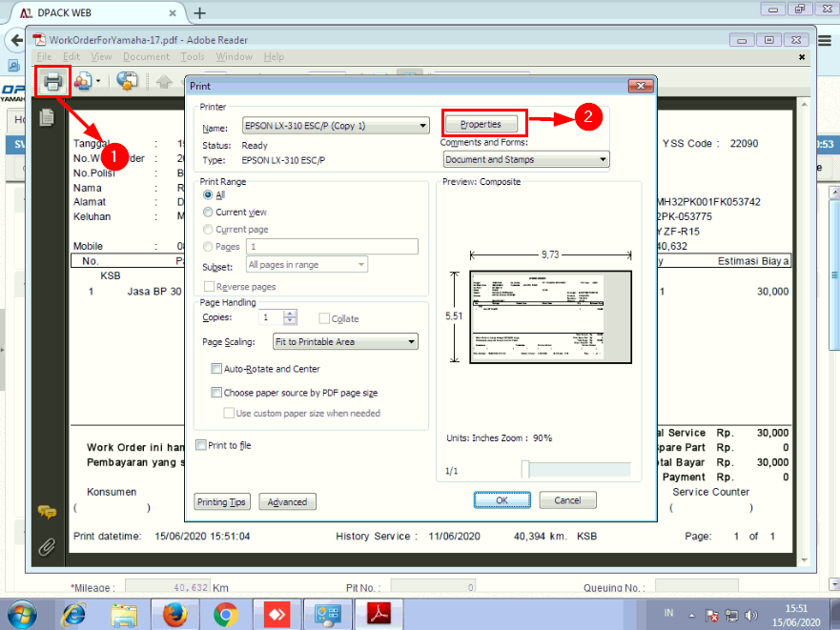Click the print preview thumbnail
Image resolution: width=840 pixels, height=630 pixels.
pyautogui.click(x=551, y=317)
